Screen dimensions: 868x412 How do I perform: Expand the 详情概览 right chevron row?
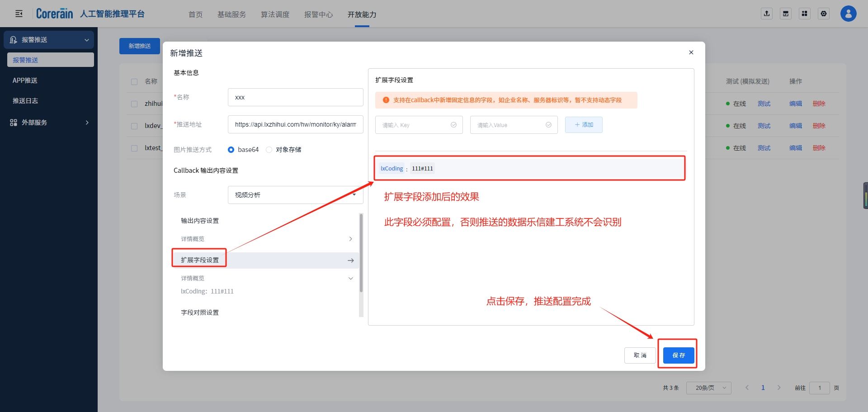[x=350, y=239]
